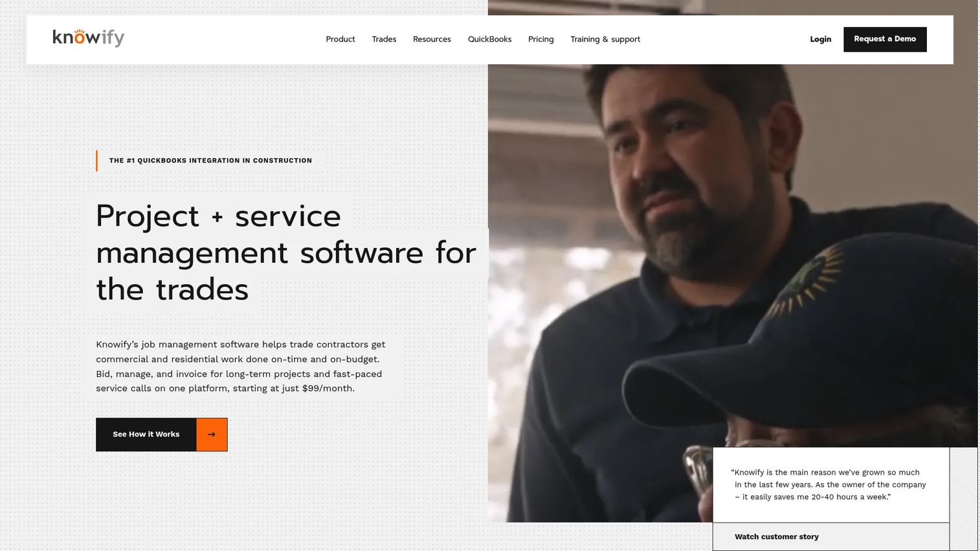Open Training & support menu
The height and width of the screenshot is (551, 980).
(x=605, y=39)
